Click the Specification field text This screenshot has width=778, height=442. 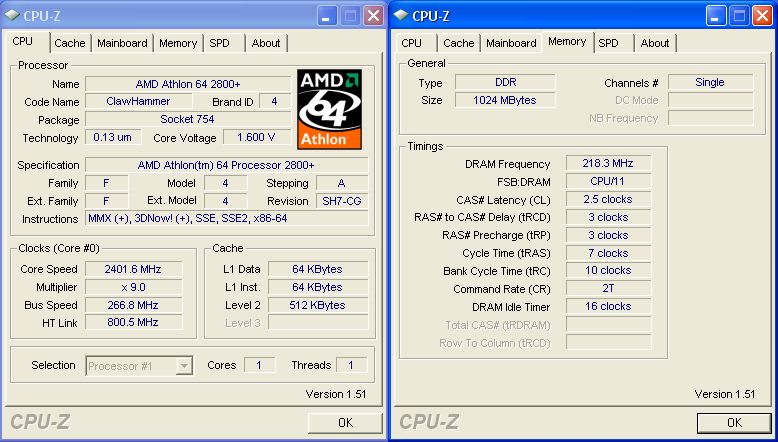pyautogui.click(x=226, y=165)
